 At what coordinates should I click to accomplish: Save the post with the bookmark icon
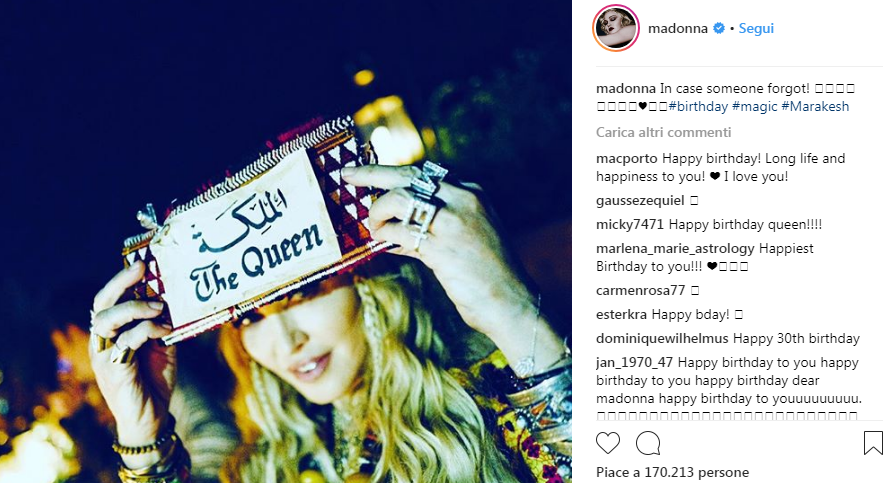(x=873, y=443)
